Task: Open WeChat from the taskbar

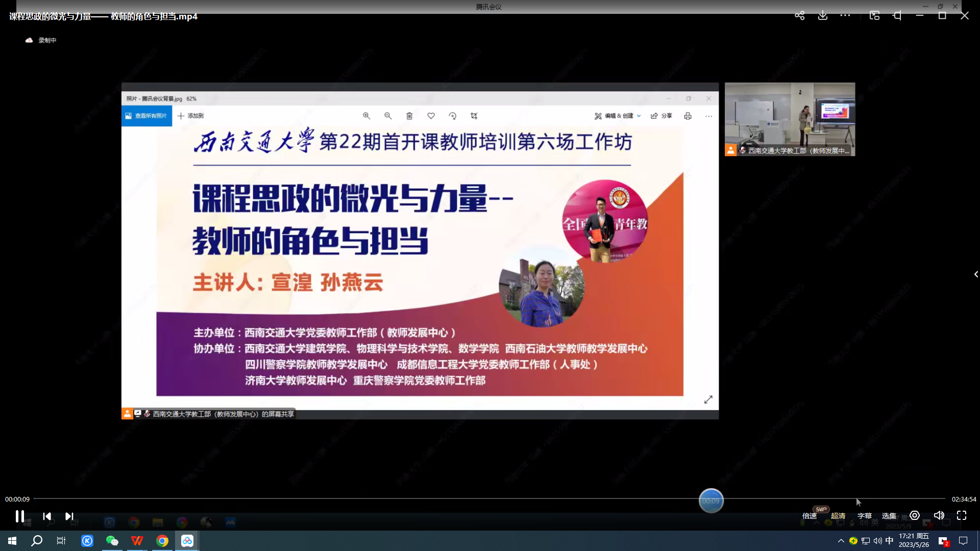Action: coord(112,541)
